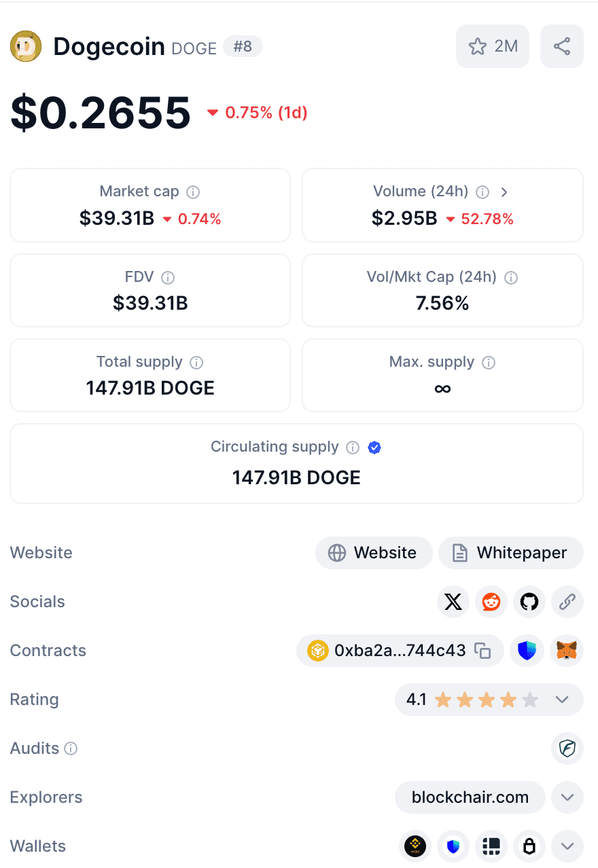The height and width of the screenshot is (868, 598).
Task: Open Dogecoin's Reddit community
Action: 491,602
